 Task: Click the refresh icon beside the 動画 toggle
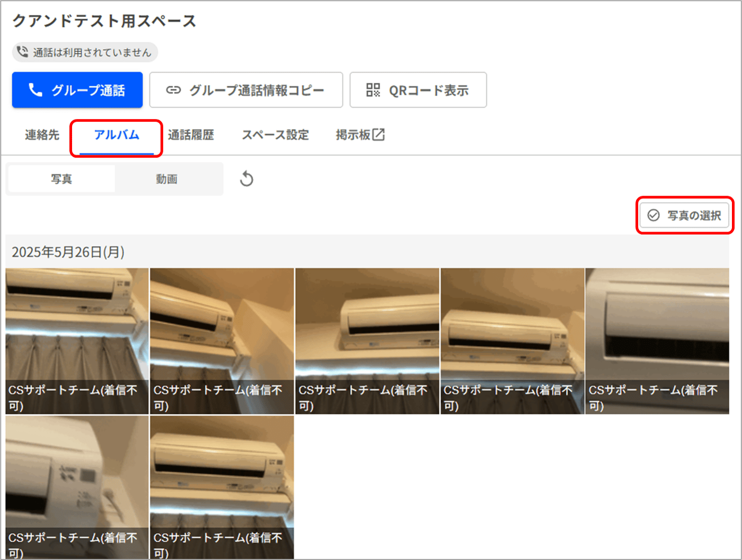[x=246, y=179]
